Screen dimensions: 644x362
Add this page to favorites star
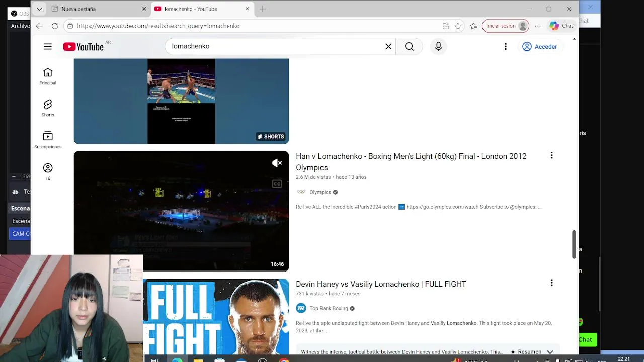(458, 26)
